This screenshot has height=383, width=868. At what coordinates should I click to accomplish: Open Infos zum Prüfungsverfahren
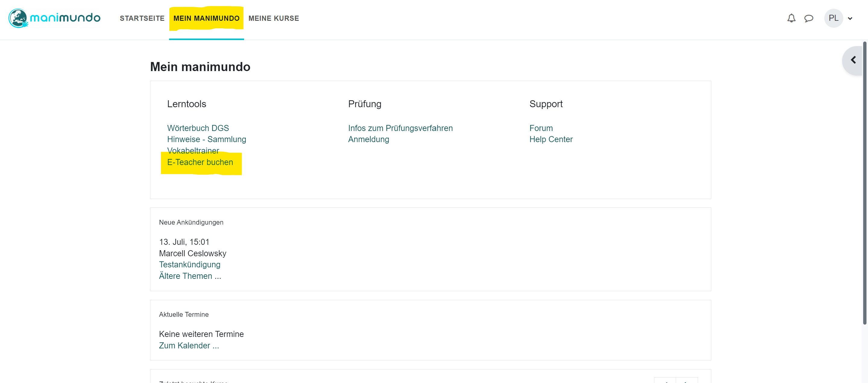point(400,128)
